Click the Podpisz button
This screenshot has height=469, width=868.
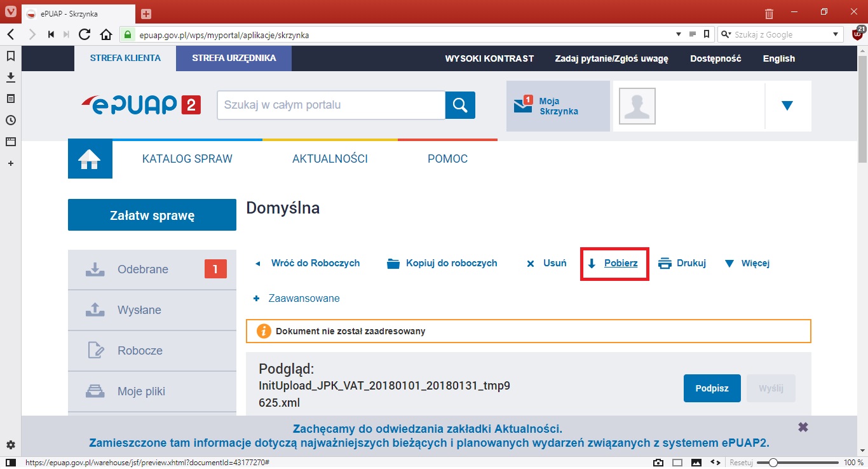pos(712,388)
